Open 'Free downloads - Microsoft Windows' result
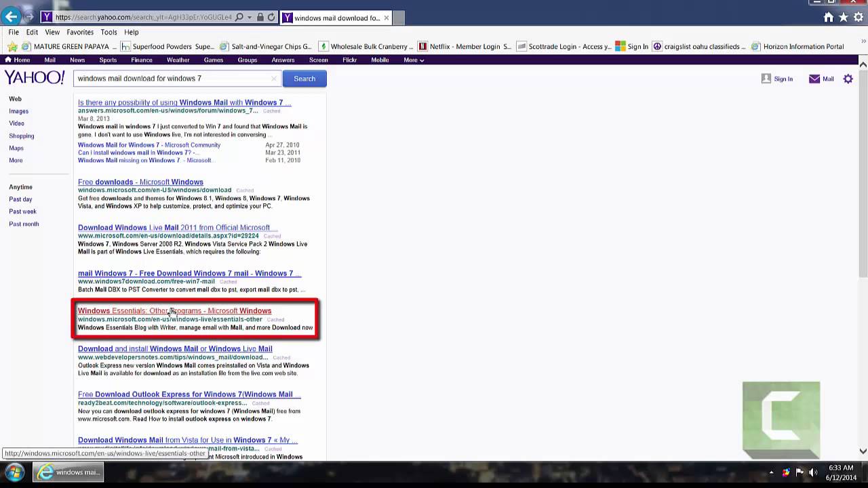Screen dimensions: 868x488 [x=140, y=182]
